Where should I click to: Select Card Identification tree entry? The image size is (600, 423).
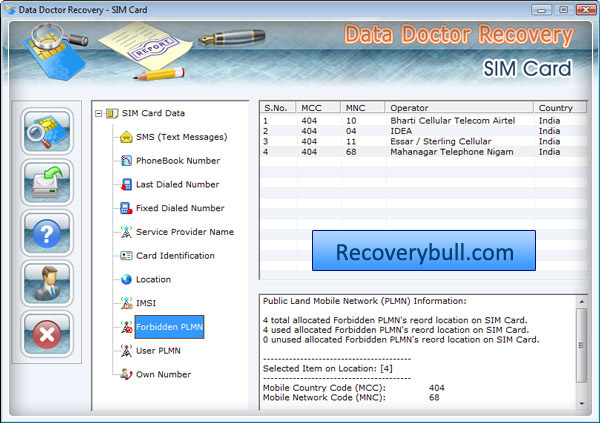pyautogui.click(x=175, y=256)
